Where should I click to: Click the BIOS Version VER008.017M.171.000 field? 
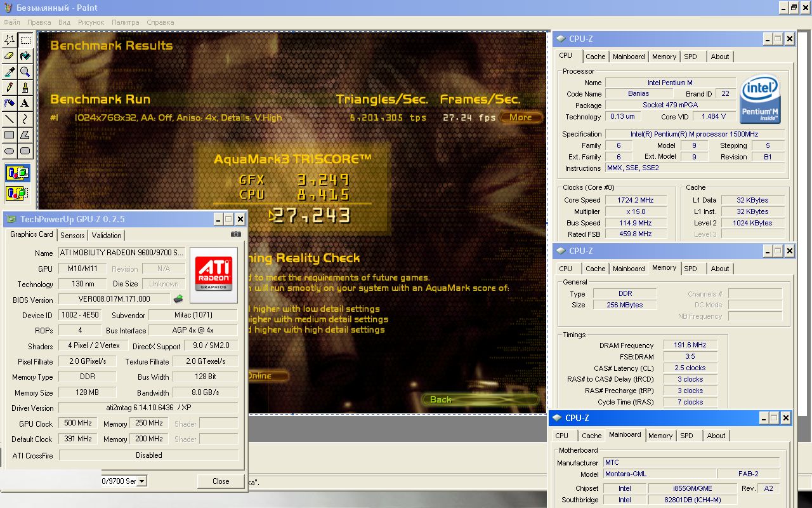coord(115,299)
